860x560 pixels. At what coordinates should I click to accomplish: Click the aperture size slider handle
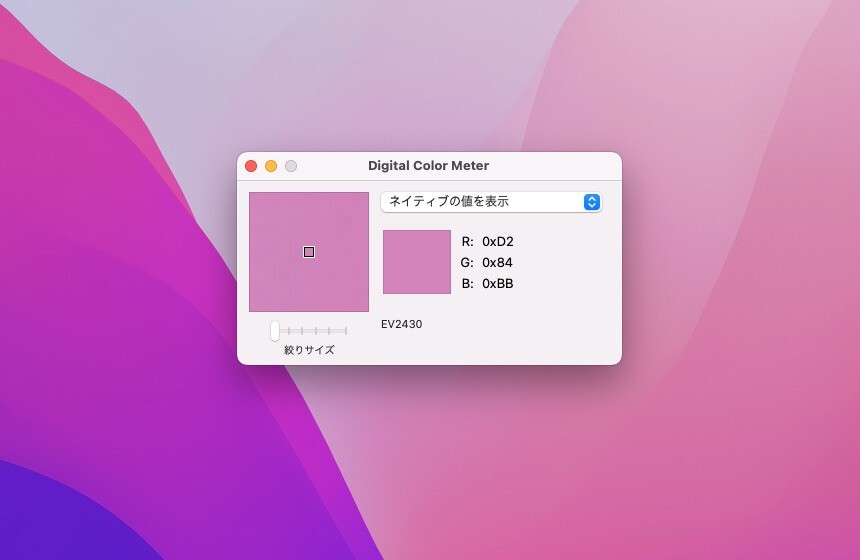(275, 331)
